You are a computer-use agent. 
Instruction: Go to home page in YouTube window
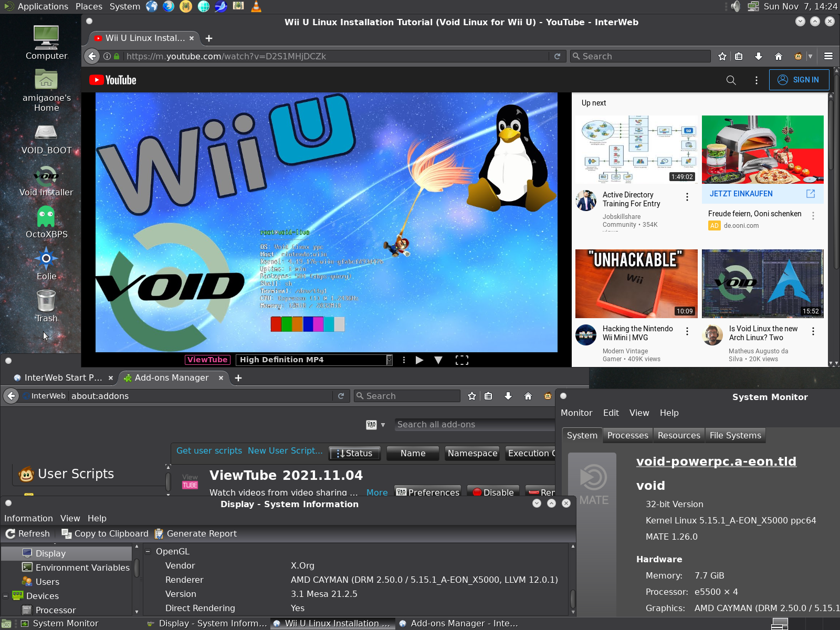779,56
